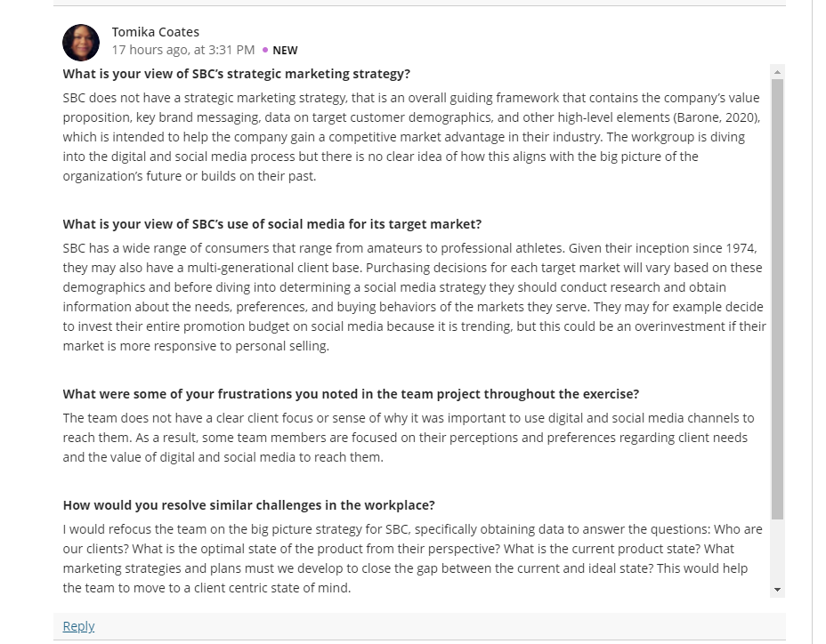Image resolution: width=826 pixels, height=644 pixels.
Task: Click the NEW badge beside the timestamp
Action: pos(285,51)
